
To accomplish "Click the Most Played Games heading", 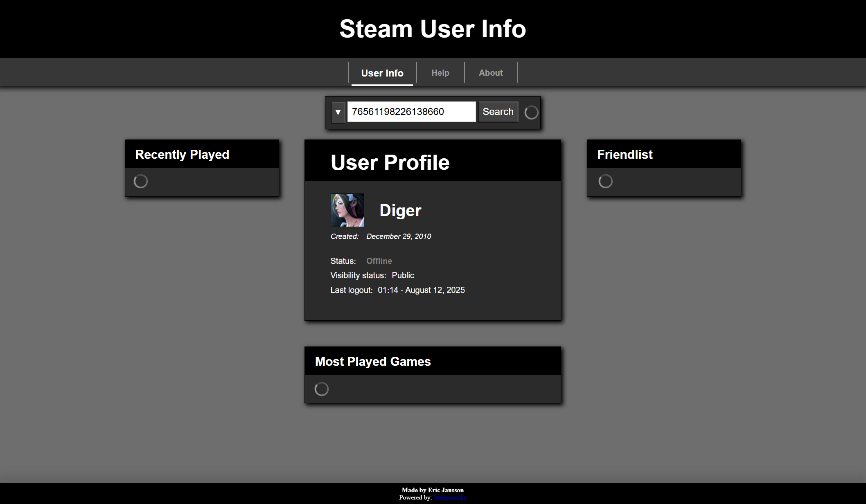I will tap(373, 362).
